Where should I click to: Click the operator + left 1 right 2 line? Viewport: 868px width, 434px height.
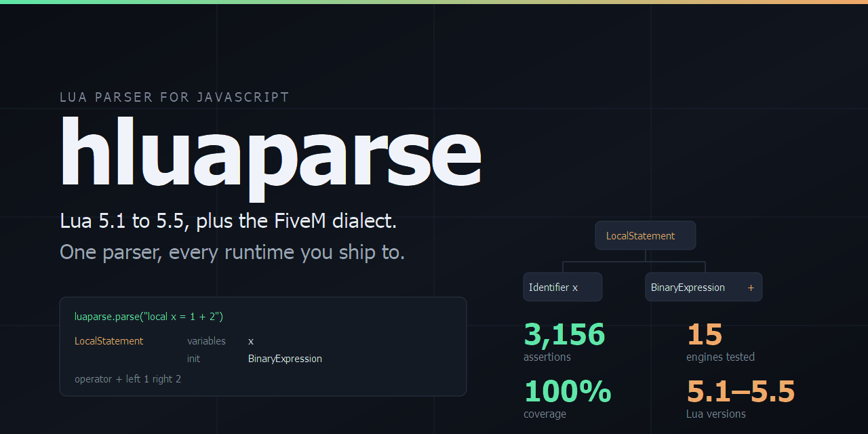pyautogui.click(x=127, y=379)
